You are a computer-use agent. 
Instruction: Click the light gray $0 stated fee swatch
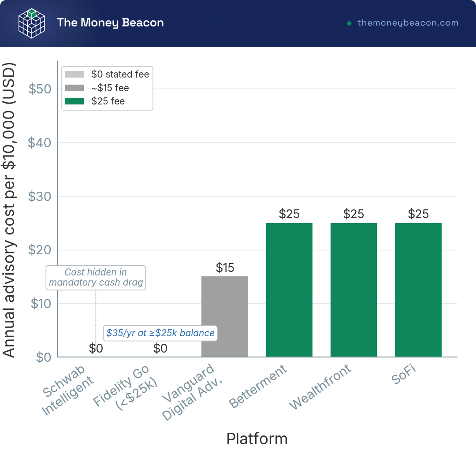74,74
